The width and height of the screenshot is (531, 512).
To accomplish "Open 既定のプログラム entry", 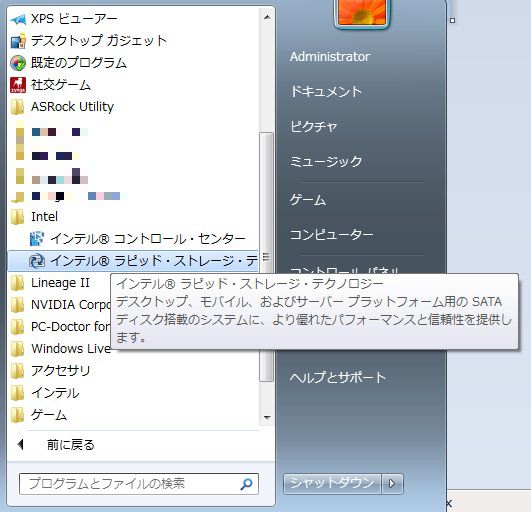I will [133, 63].
